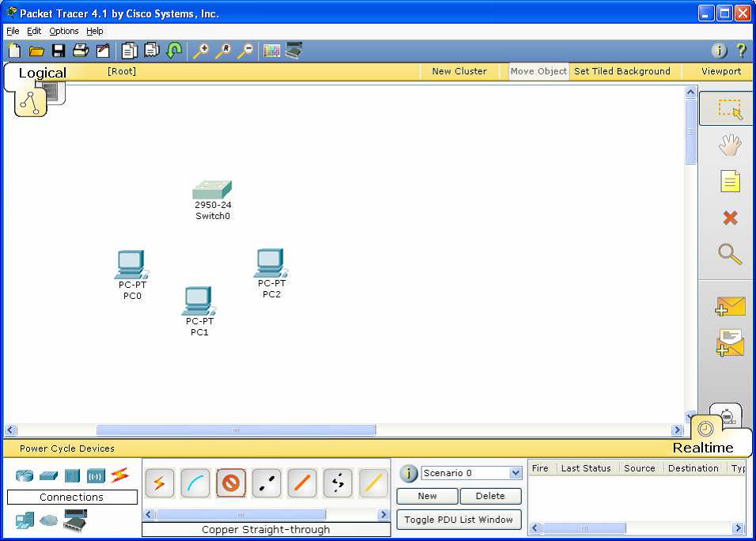
Task: Open the Edit menu
Action: pyautogui.click(x=34, y=31)
